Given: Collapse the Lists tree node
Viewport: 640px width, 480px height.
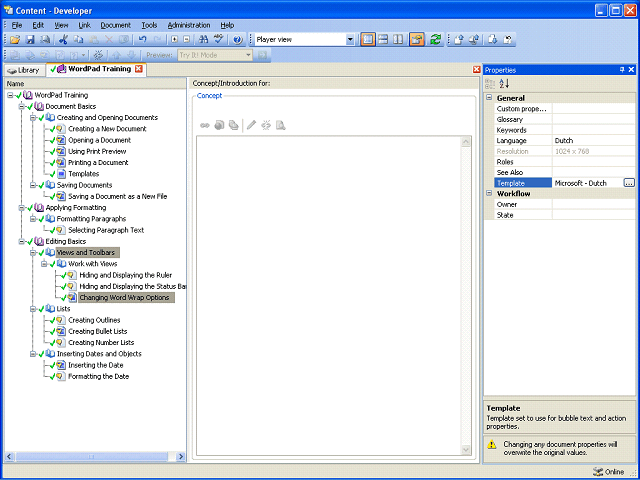Looking at the screenshot, I should click(x=33, y=309).
